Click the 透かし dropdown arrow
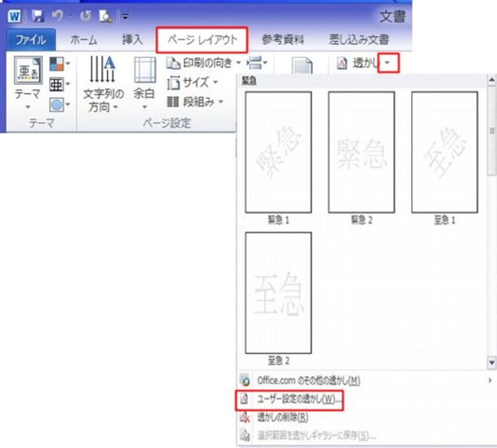The image size is (497, 448). (x=388, y=63)
